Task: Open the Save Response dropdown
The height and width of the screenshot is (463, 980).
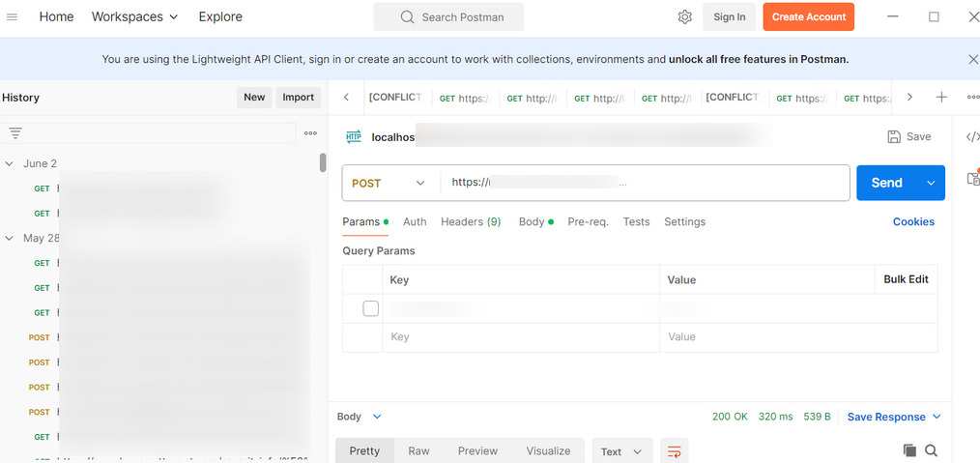Action: pos(894,417)
